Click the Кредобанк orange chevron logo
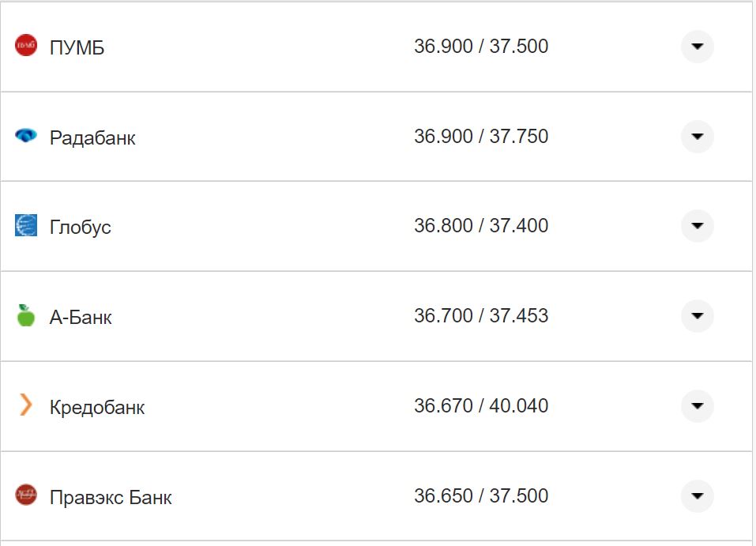The image size is (756, 546). pos(26,406)
